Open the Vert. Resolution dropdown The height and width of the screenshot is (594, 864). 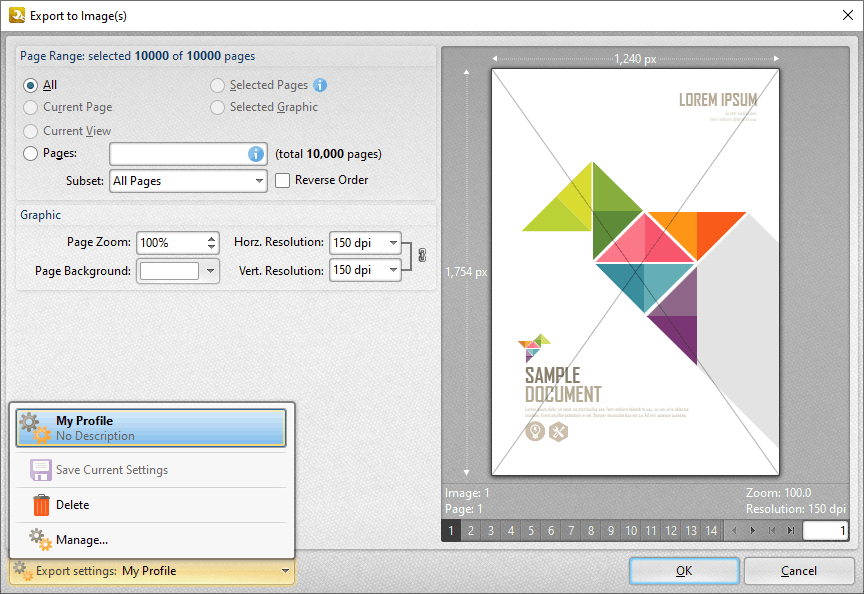[392, 270]
